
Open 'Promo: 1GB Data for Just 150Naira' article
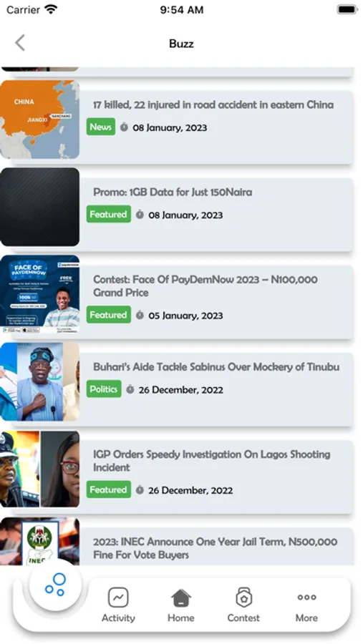[173, 192]
